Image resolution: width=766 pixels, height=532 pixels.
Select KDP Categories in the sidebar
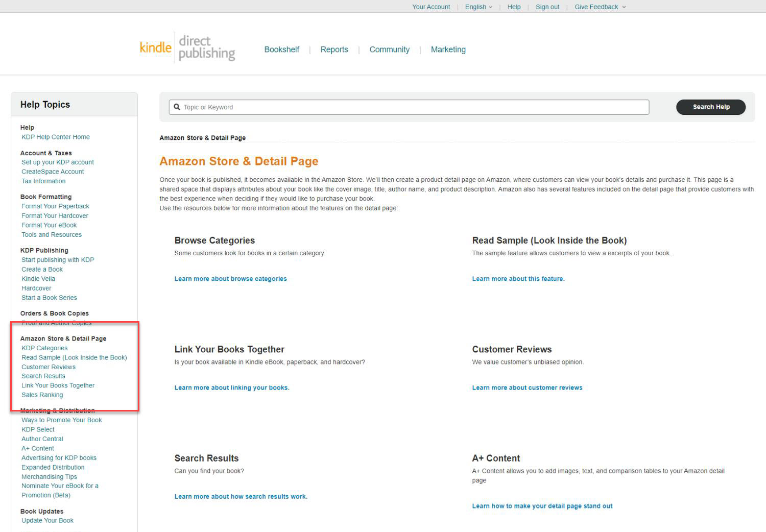click(x=44, y=348)
